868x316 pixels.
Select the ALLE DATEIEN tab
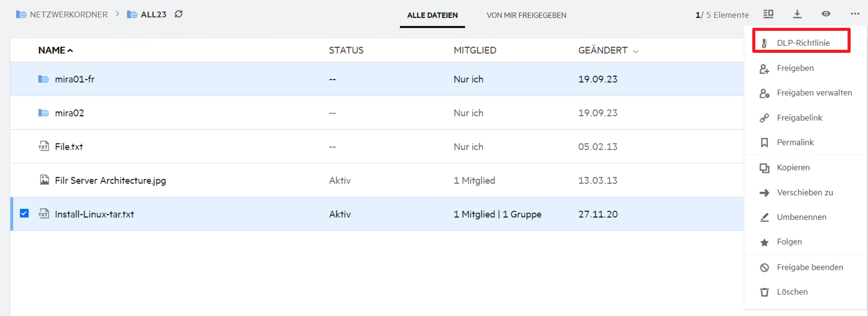point(432,15)
